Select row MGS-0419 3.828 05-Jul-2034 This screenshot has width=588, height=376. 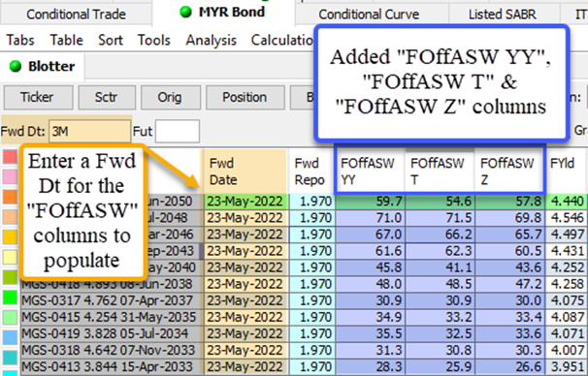tap(111, 333)
